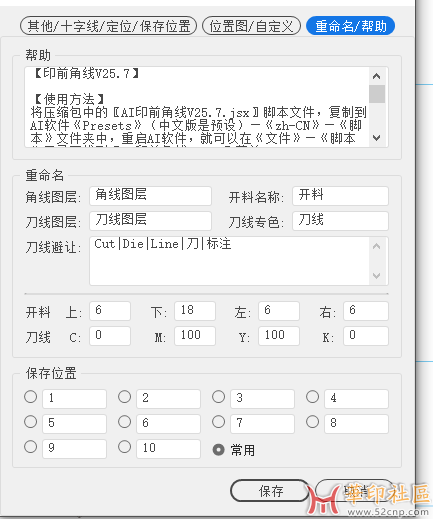This screenshot has width=433, height=519.
Task: Click 刀线避让 scrollbar up arrow
Action: (377, 246)
